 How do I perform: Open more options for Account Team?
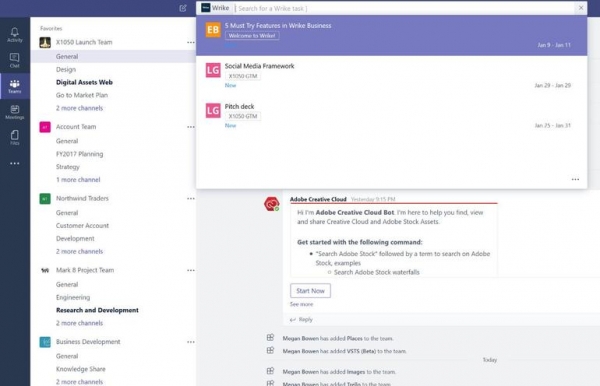pyautogui.click(x=191, y=127)
